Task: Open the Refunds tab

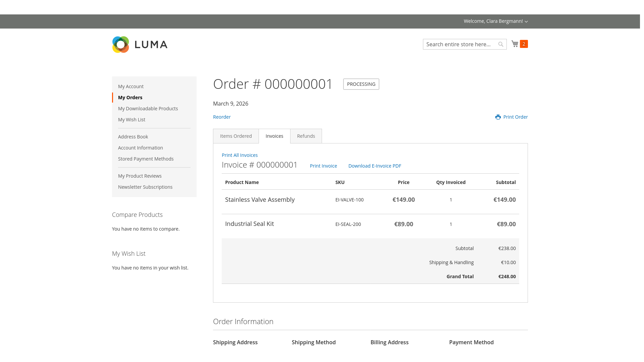Action: click(306, 136)
